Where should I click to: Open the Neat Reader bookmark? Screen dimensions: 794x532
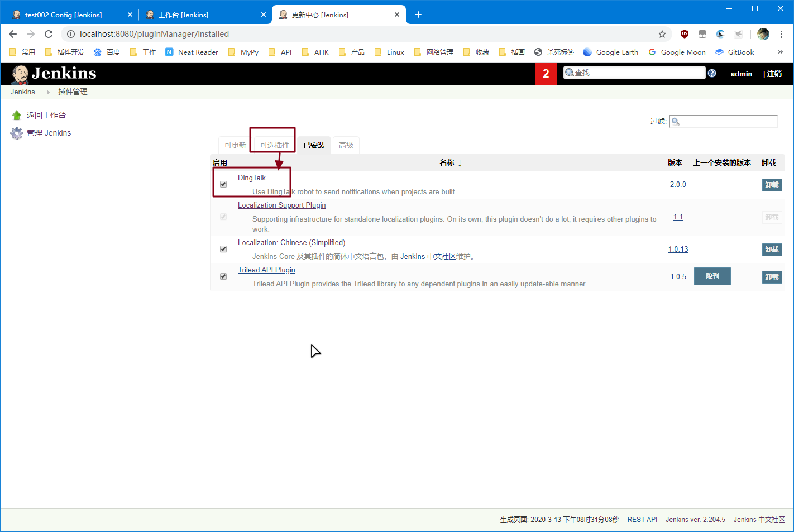192,52
